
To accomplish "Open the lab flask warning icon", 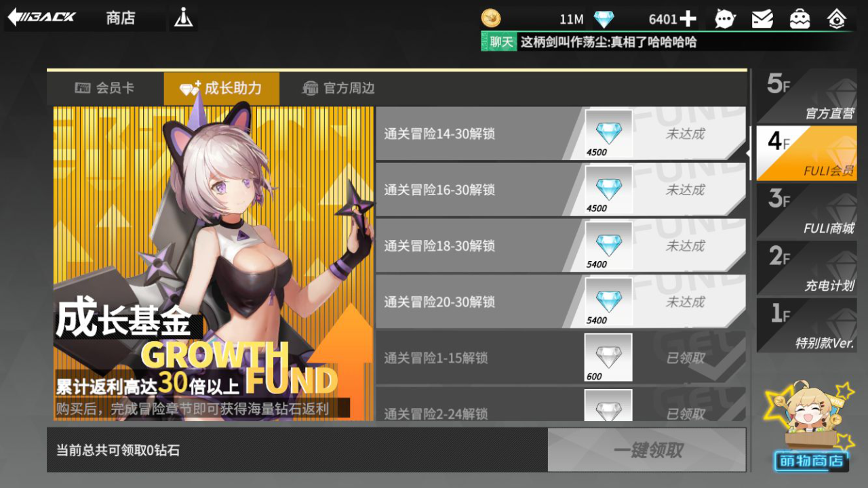I will [x=183, y=18].
